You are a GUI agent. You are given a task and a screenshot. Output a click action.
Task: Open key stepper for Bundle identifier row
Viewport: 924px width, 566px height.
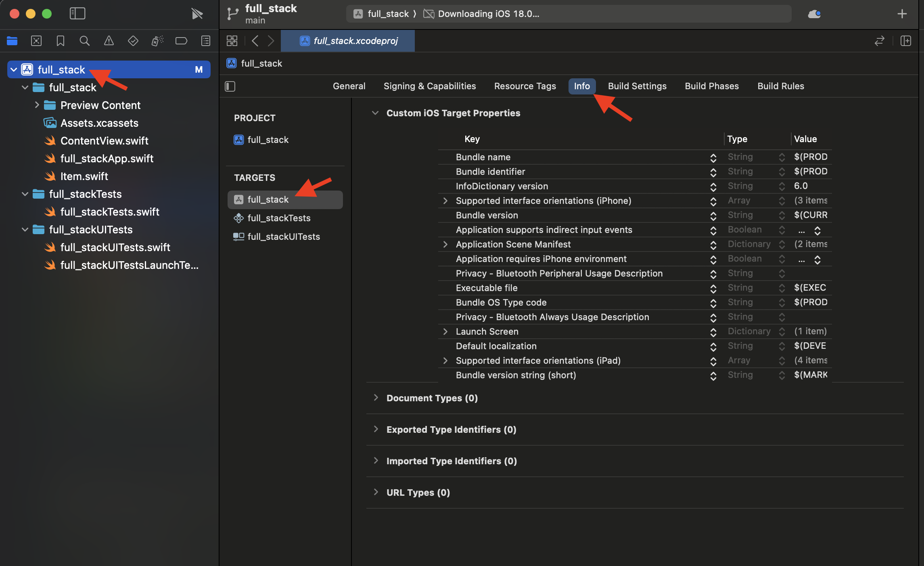pyautogui.click(x=713, y=172)
